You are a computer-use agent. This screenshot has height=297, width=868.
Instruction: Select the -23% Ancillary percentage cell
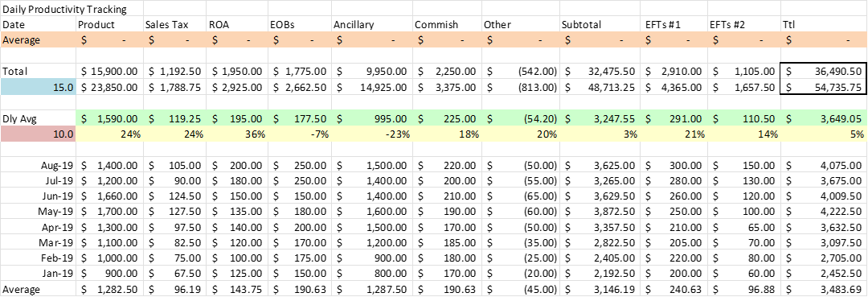[372, 134]
